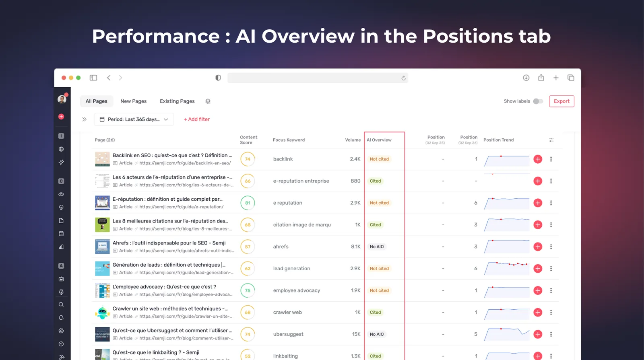Select the All Pages tab

(x=96, y=101)
